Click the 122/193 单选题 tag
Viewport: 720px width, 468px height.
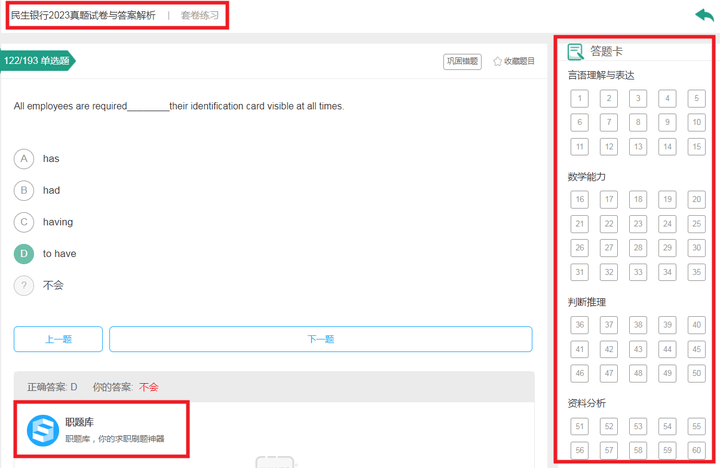point(37,61)
